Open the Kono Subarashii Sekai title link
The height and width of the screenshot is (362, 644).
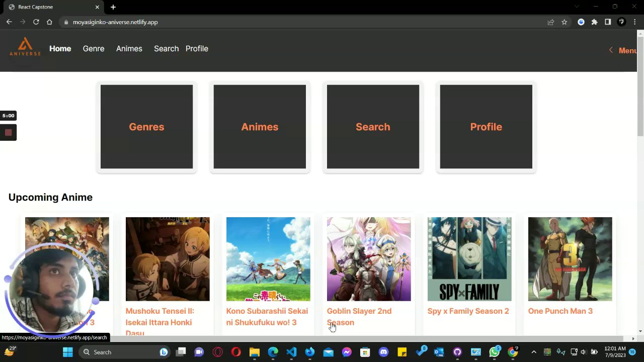click(267, 317)
